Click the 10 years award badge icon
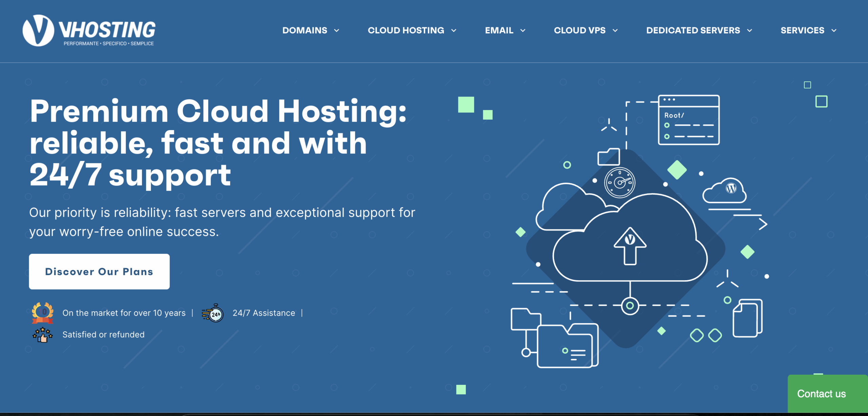The height and width of the screenshot is (416, 868). 43,312
